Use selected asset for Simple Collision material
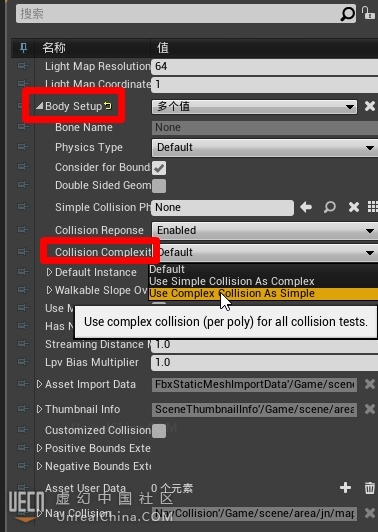This screenshot has width=378, height=532. point(306,207)
